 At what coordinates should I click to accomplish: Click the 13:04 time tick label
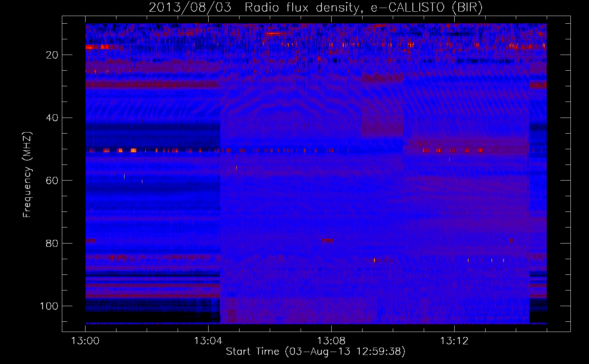point(208,341)
